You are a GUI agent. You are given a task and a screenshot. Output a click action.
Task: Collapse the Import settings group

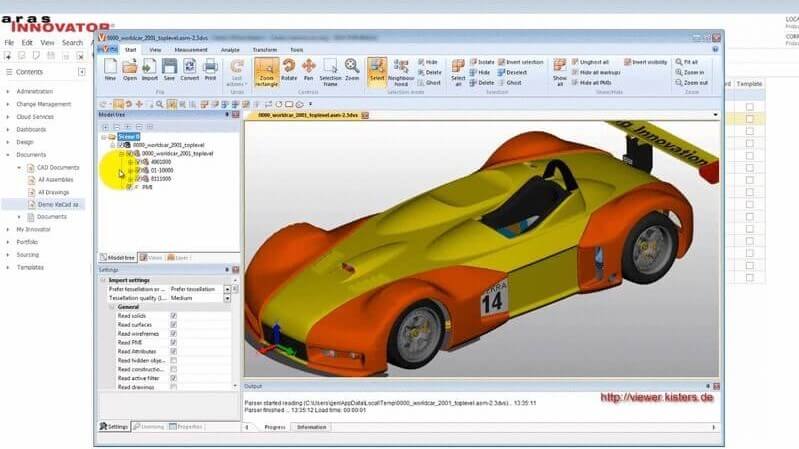(103, 280)
